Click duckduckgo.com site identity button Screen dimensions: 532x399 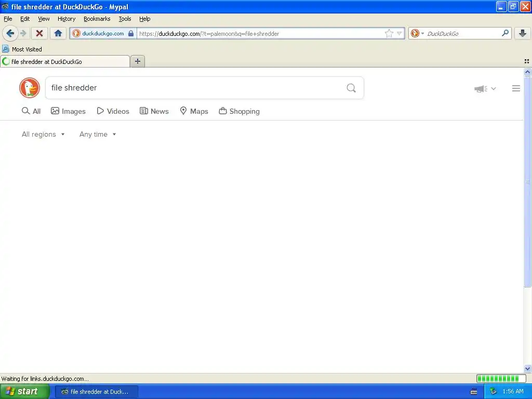pyautogui.click(x=103, y=33)
